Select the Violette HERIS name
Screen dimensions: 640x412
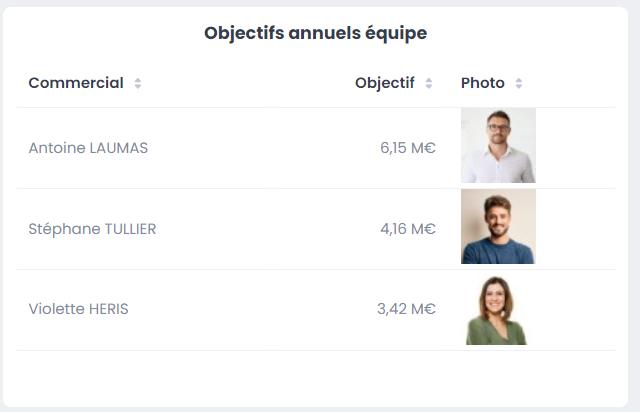(78, 309)
